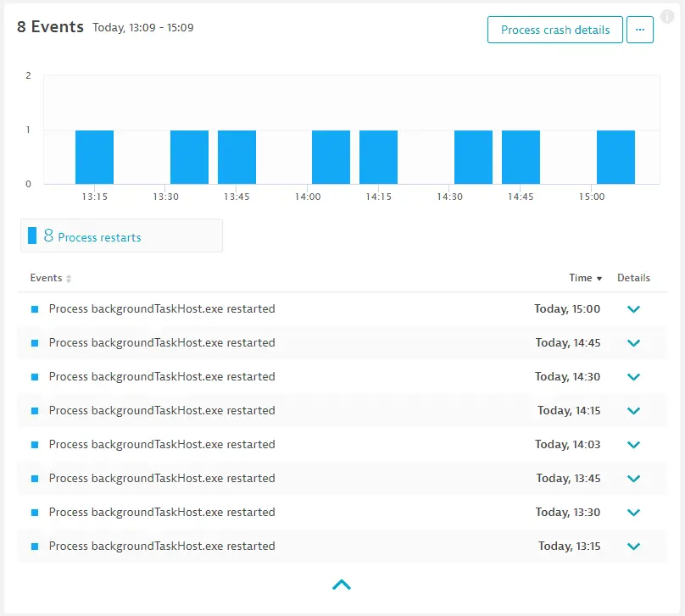Expand details for the 13:30 restart event

click(633, 513)
